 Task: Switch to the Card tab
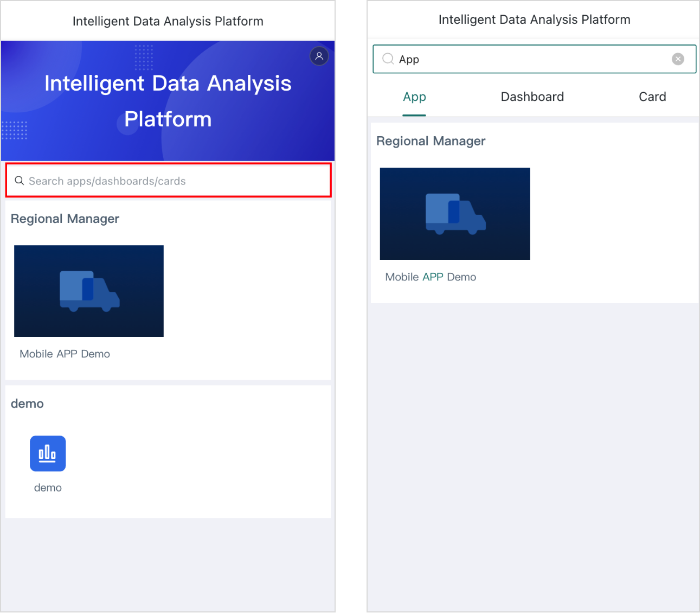[x=652, y=97]
